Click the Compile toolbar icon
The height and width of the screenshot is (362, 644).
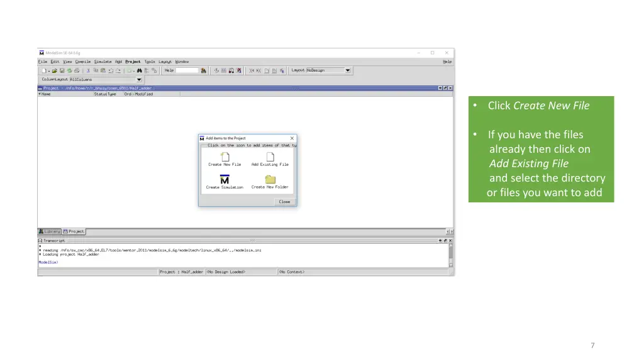(x=216, y=70)
